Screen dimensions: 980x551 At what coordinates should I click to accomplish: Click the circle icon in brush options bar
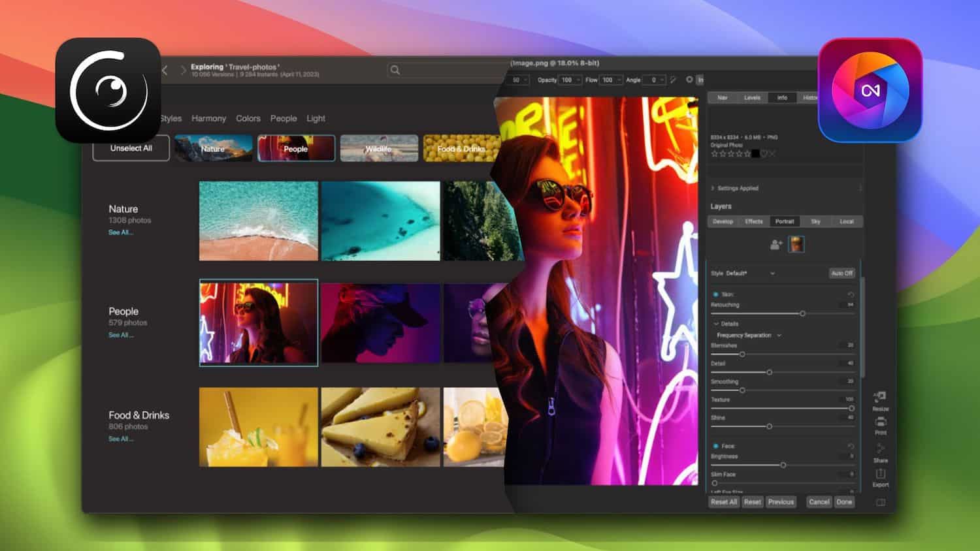coord(689,80)
